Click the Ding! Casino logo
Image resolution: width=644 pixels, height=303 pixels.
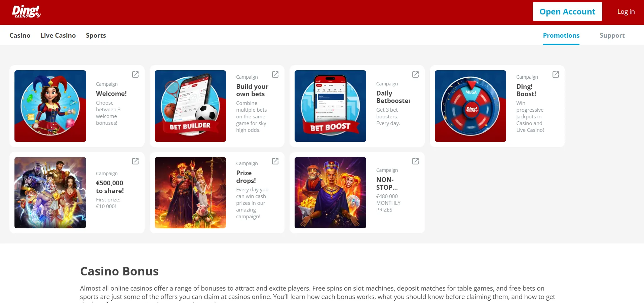coord(26,12)
